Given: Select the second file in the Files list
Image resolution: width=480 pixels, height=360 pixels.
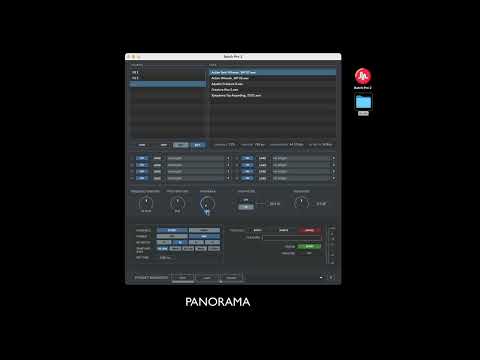Looking at the screenshot, I should (272, 78).
